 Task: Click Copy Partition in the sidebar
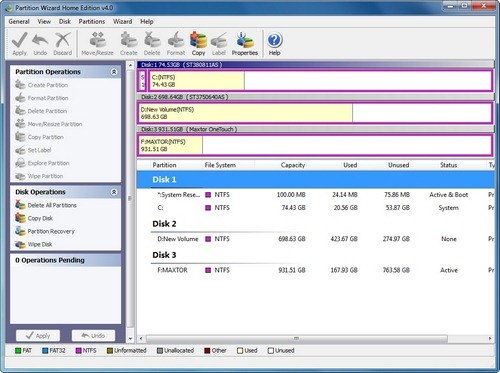[39, 137]
